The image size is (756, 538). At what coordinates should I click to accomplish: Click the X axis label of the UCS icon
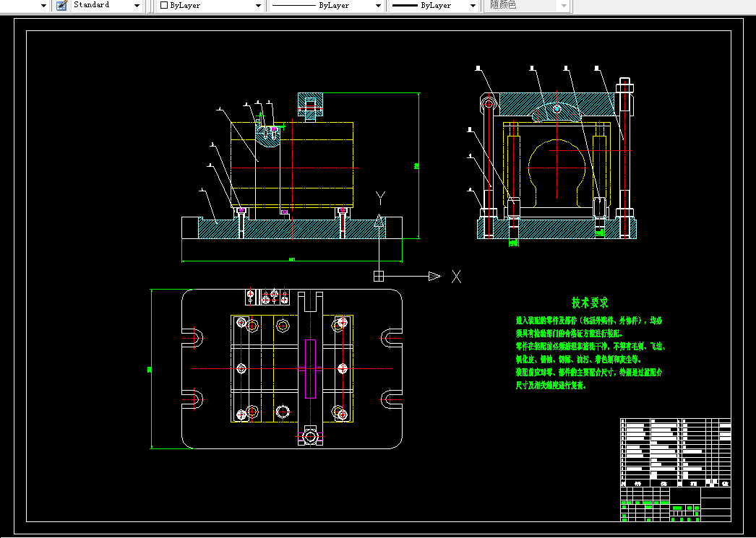pyautogui.click(x=456, y=277)
